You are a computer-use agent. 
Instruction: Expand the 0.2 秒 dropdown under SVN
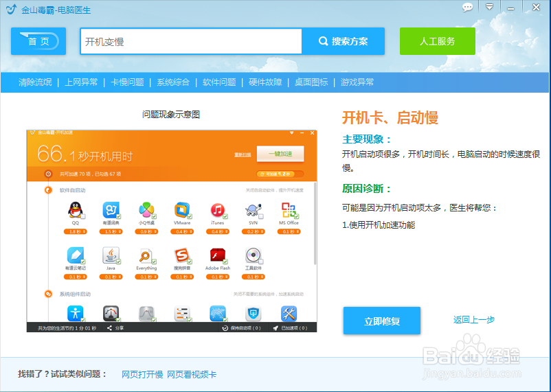[254, 232]
